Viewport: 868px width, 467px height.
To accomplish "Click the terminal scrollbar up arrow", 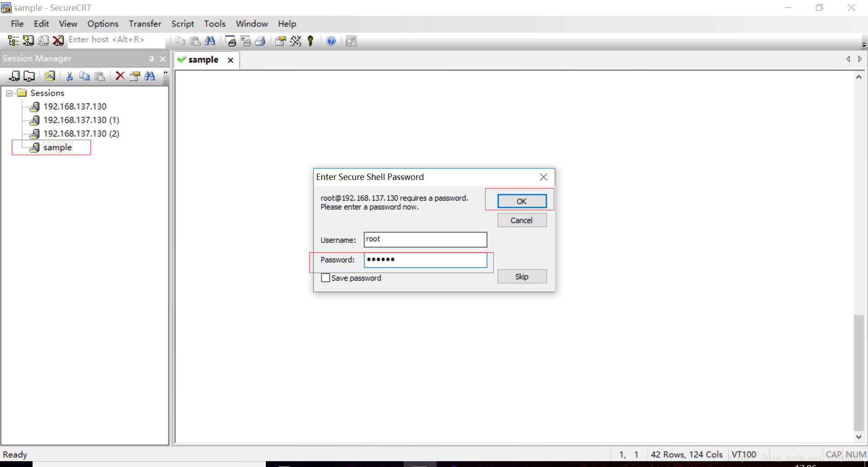I will click(x=859, y=77).
